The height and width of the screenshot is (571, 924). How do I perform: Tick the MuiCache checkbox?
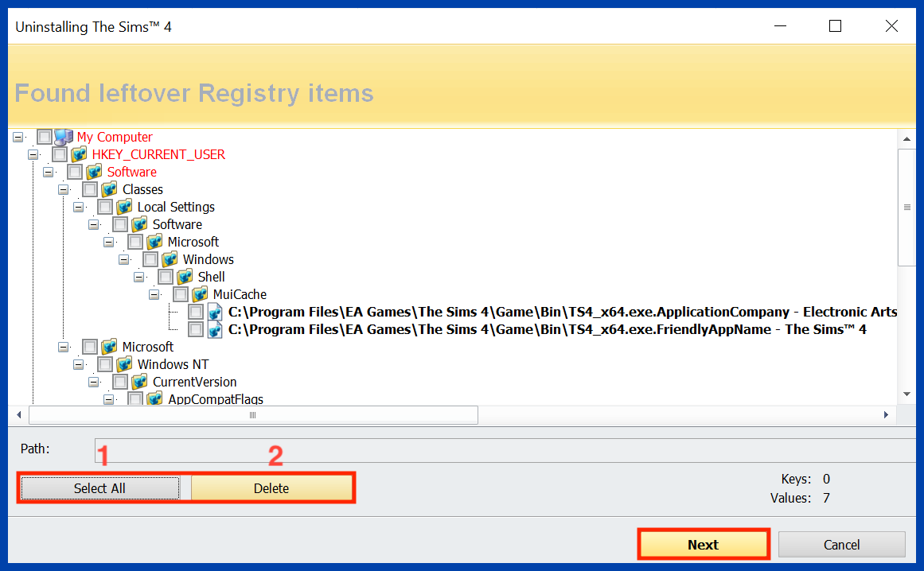coord(181,294)
